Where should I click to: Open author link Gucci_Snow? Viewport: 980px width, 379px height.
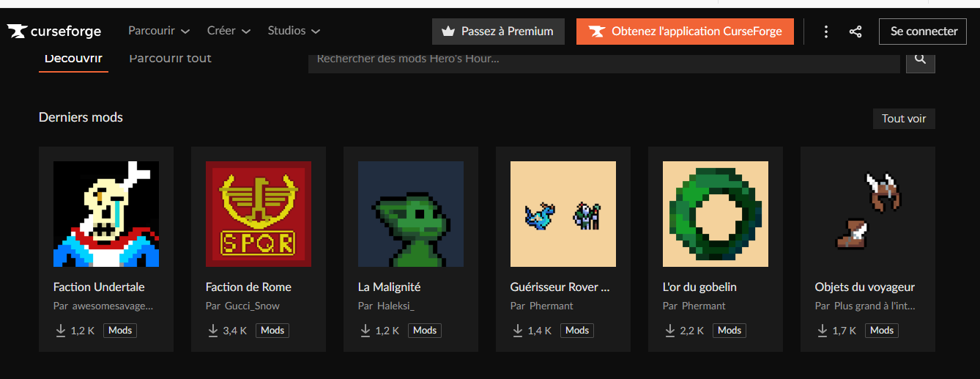tap(252, 306)
